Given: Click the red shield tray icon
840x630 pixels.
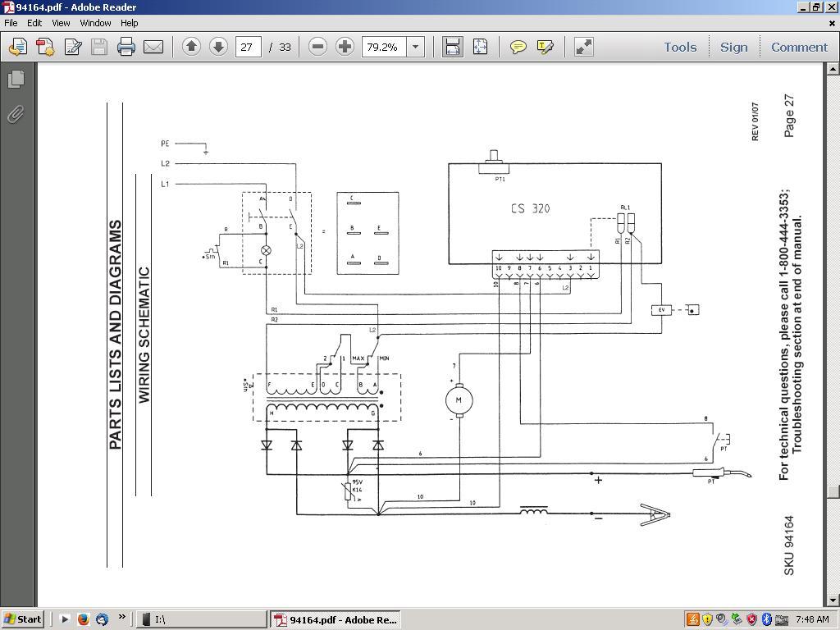Looking at the screenshot, I should coord(752,620).
